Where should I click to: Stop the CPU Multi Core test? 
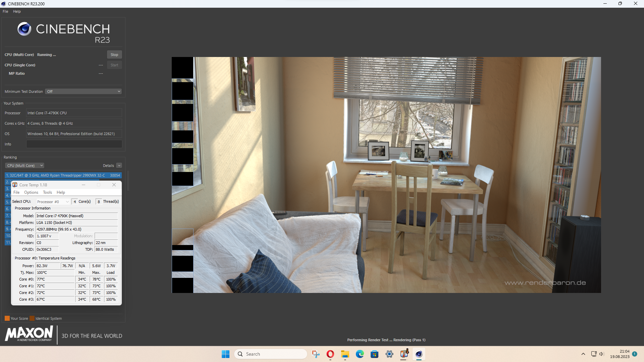point(114,55)
